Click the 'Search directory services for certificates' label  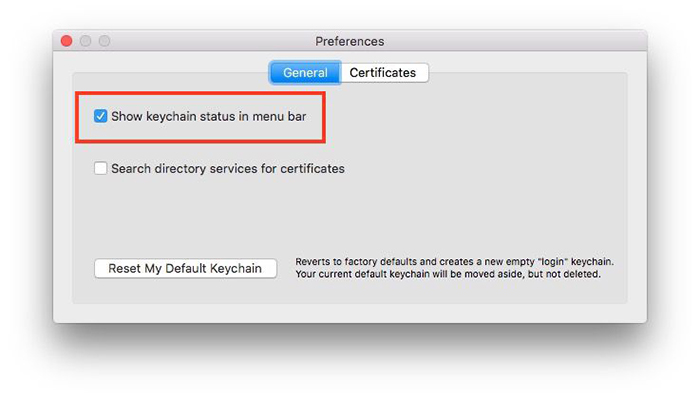[x=228, y=169]
